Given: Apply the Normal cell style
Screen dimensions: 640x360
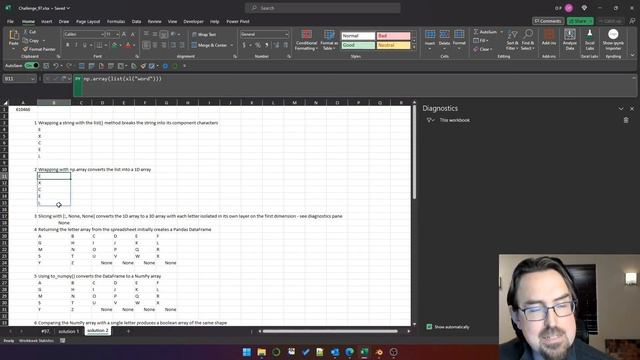Looking at the screenshot, I should (358, 36).
